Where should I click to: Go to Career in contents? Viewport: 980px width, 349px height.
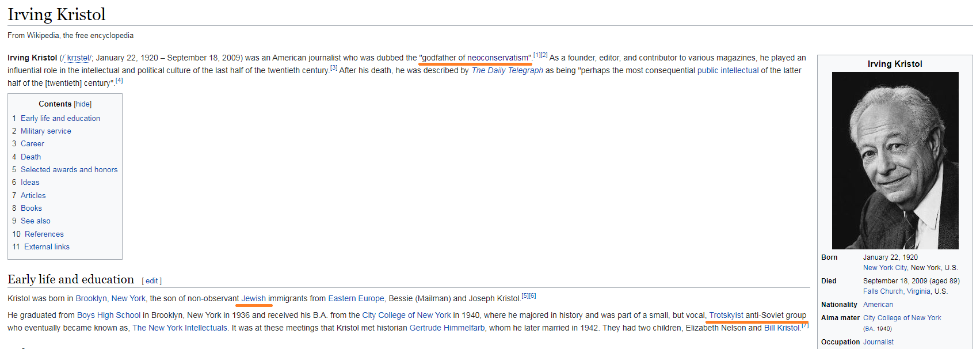tap(32, 143)
